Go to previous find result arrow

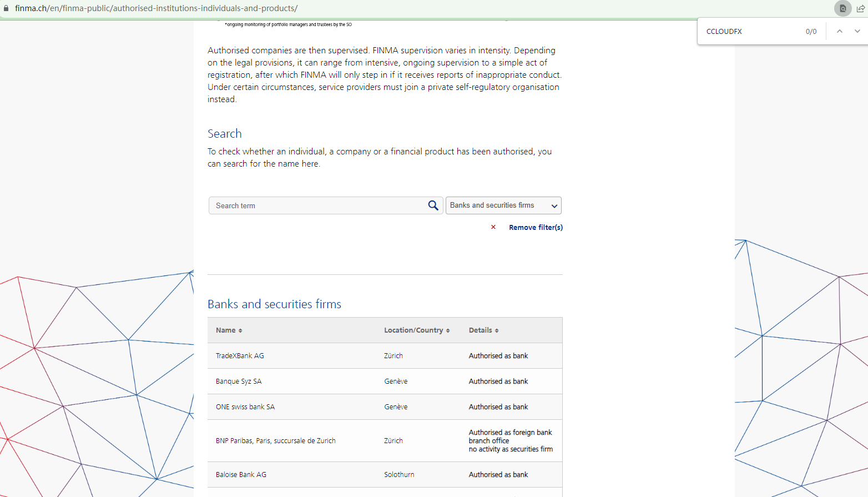click(x=839, y=31)
